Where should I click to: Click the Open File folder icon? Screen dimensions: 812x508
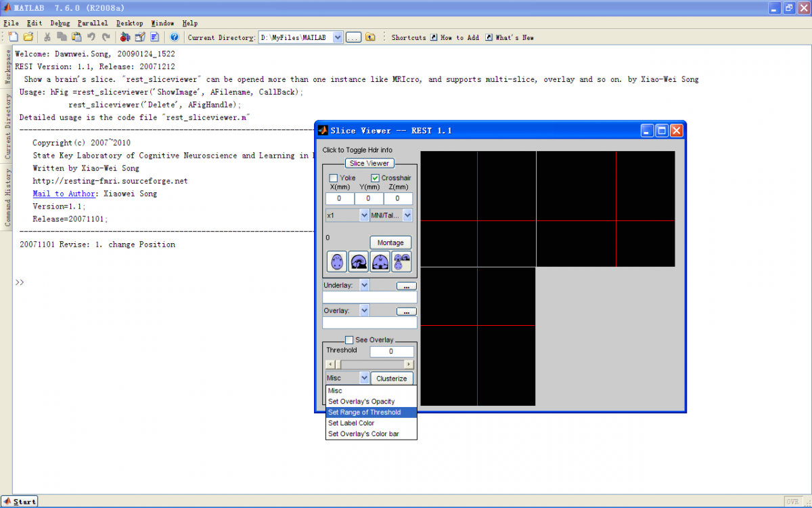[x=28, y=37]
